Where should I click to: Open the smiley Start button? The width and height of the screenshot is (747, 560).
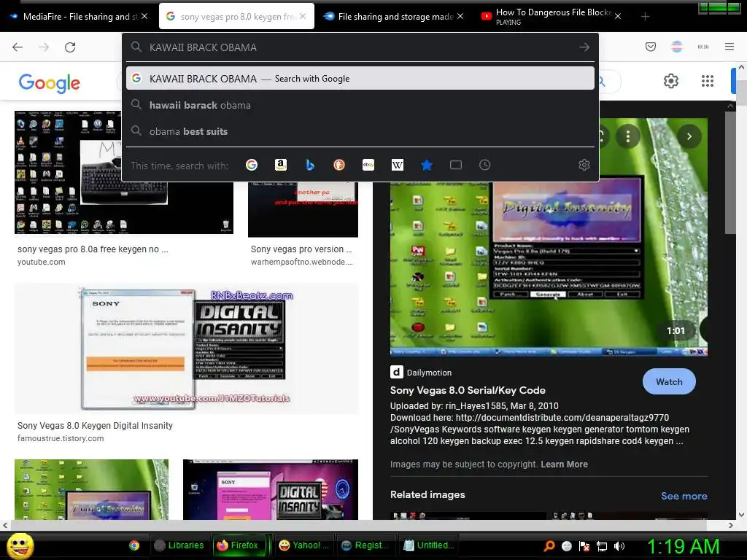point(20,545)
